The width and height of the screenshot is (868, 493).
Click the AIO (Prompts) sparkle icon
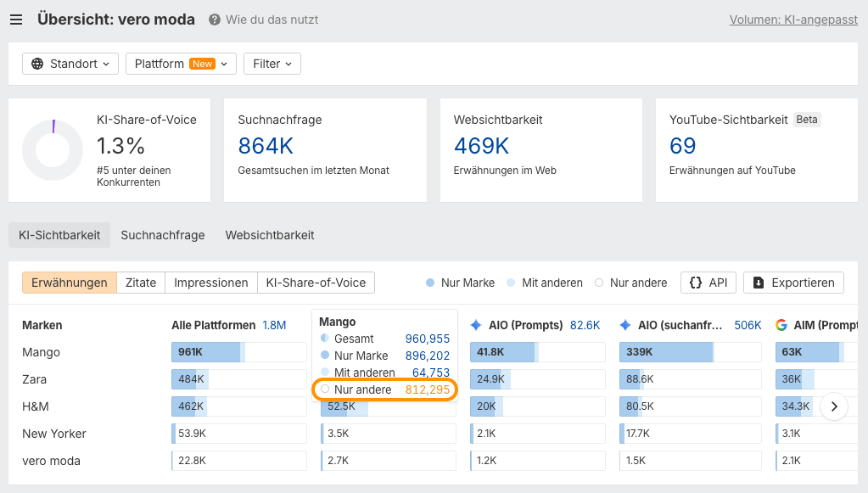click(x=475, y=325)
